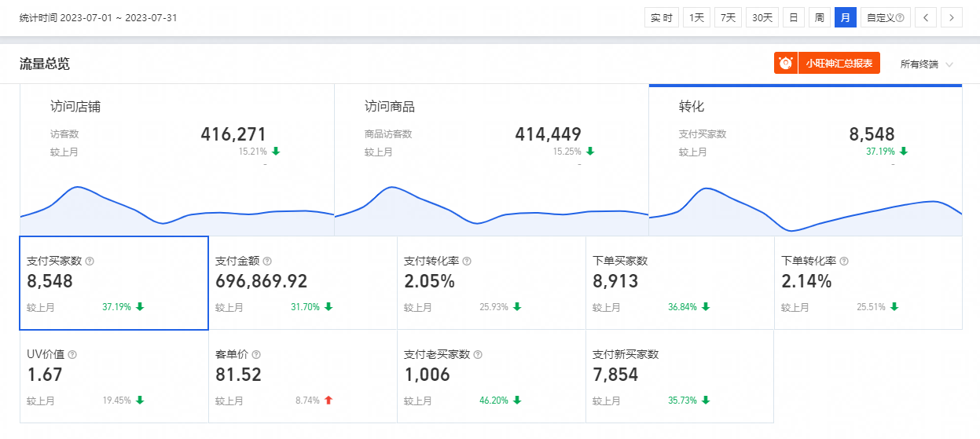
Task: Go to previous period with left arrow
Action: [926, 17]
